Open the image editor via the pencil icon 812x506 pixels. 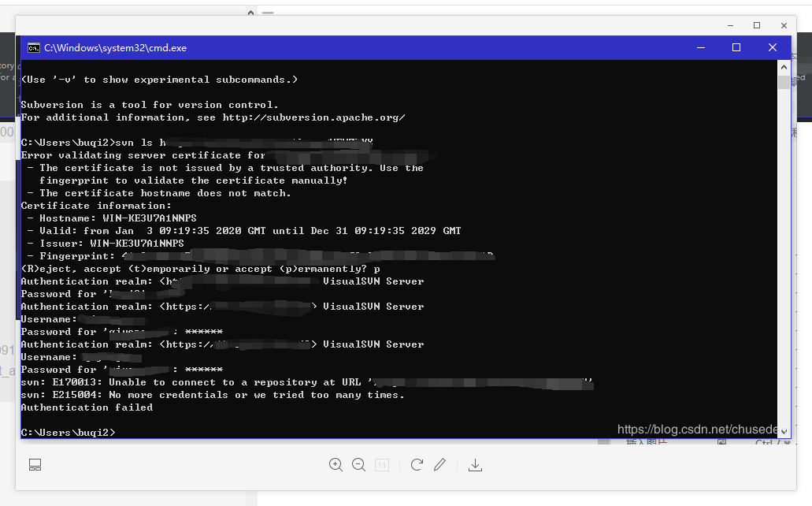click(x=439, y=465)
